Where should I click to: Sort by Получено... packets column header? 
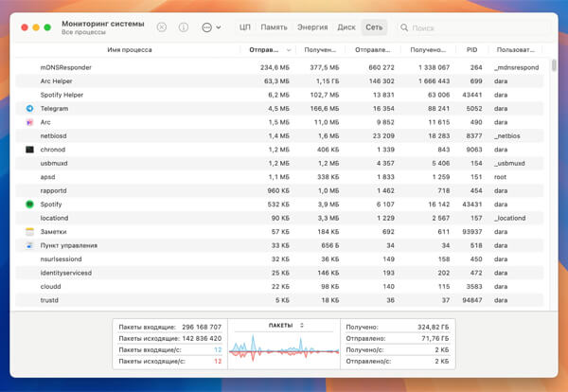pos(428,49)
